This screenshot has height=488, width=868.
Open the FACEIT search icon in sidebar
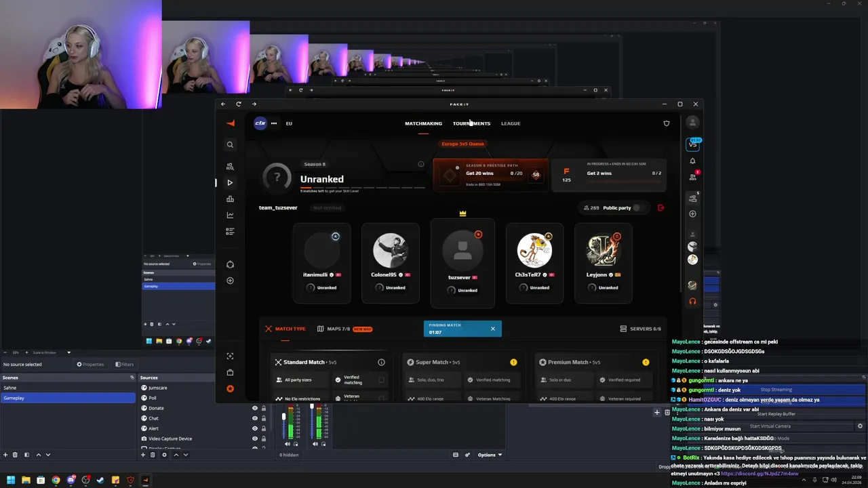point(230,144)
